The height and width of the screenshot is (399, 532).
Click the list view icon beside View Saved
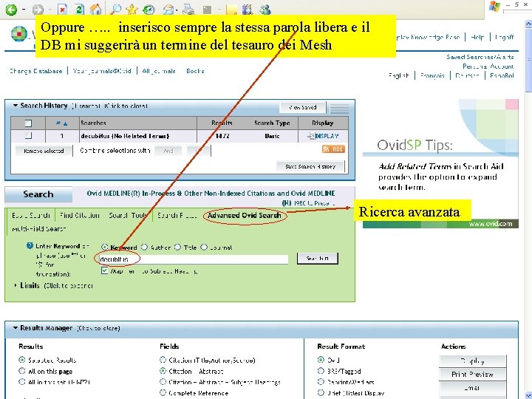339,108
